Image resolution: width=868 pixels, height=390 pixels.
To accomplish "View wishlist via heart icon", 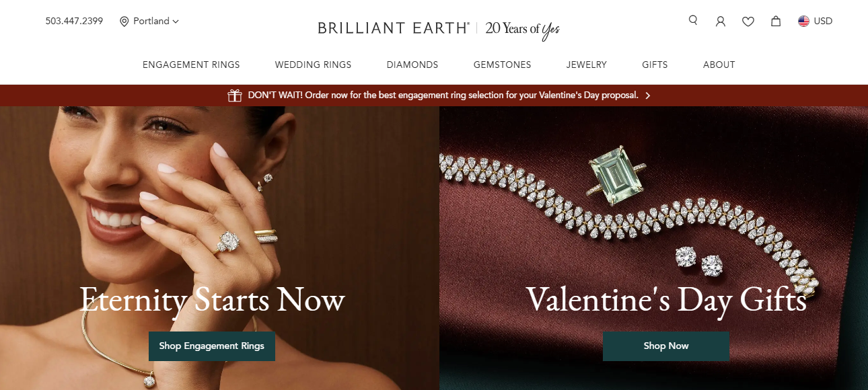I will click(748, 22).
